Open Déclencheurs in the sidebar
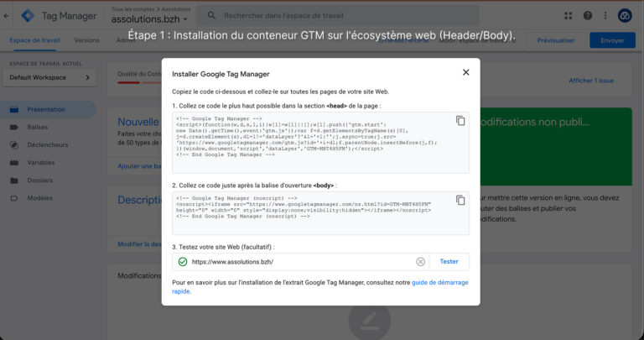644x340 pixels. [48, 144]
